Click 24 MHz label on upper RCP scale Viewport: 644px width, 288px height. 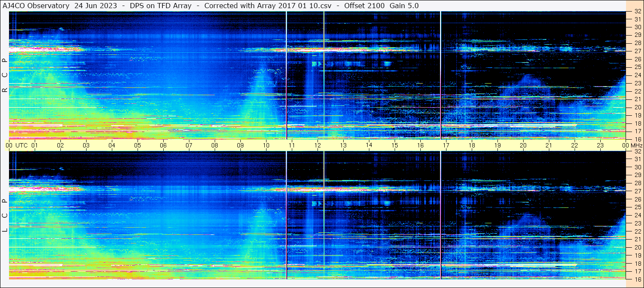(637, 75)
